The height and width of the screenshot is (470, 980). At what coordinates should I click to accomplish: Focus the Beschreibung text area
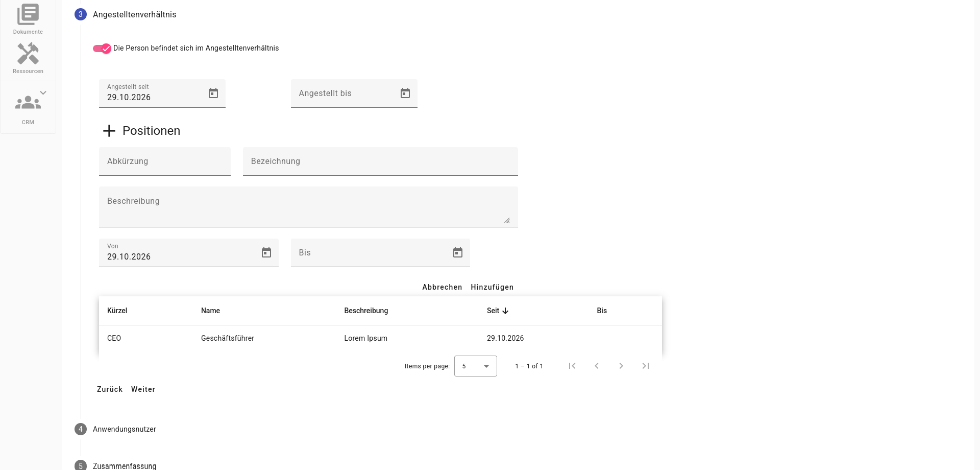308,207
